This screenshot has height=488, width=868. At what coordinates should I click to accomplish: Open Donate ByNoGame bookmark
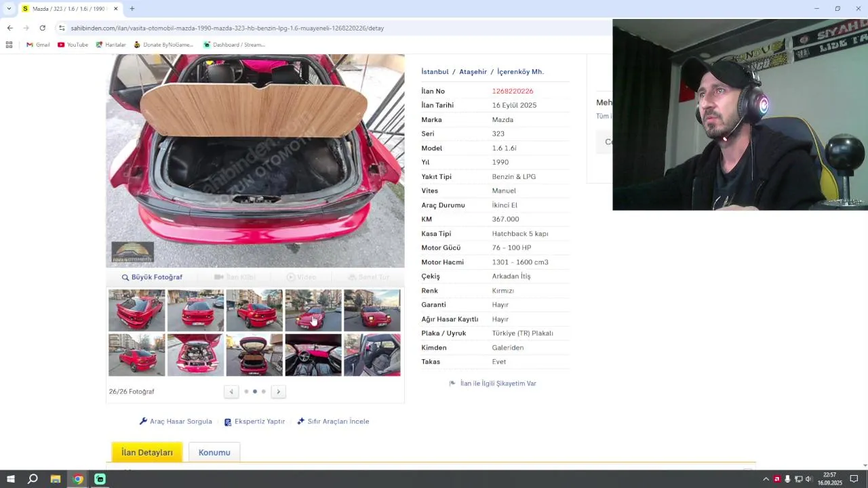(163, 45)
